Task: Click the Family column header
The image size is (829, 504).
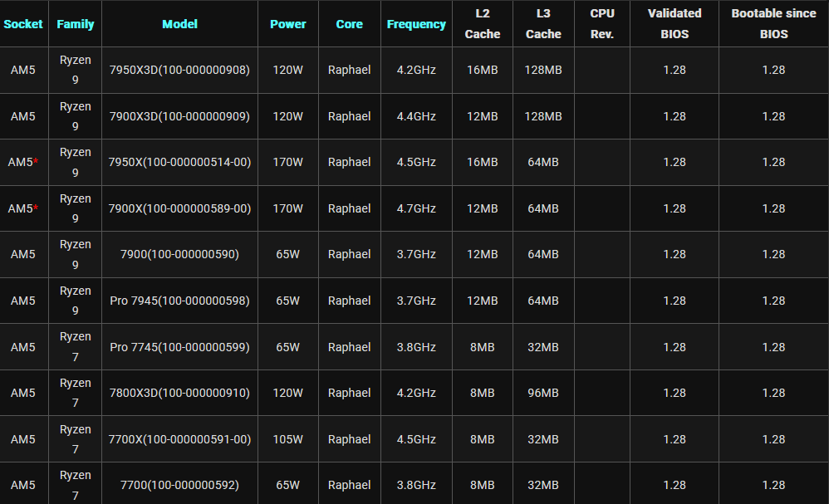Action: click(75, 24)
